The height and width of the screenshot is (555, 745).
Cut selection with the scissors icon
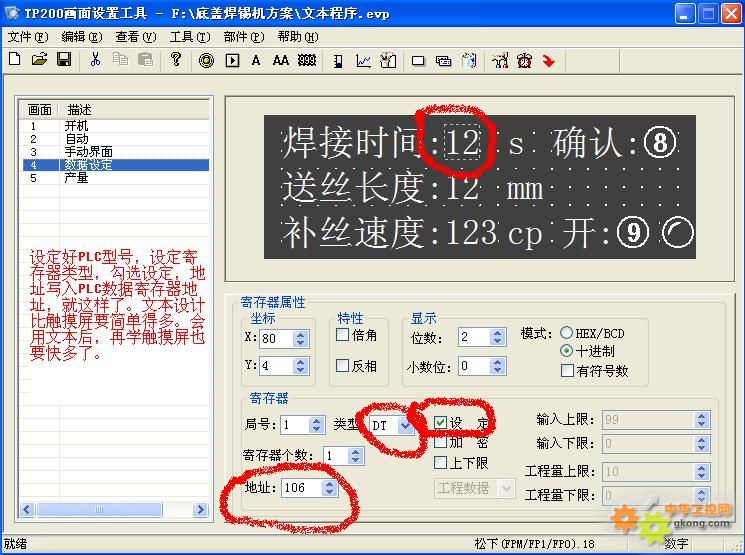[x=96, y=59]
